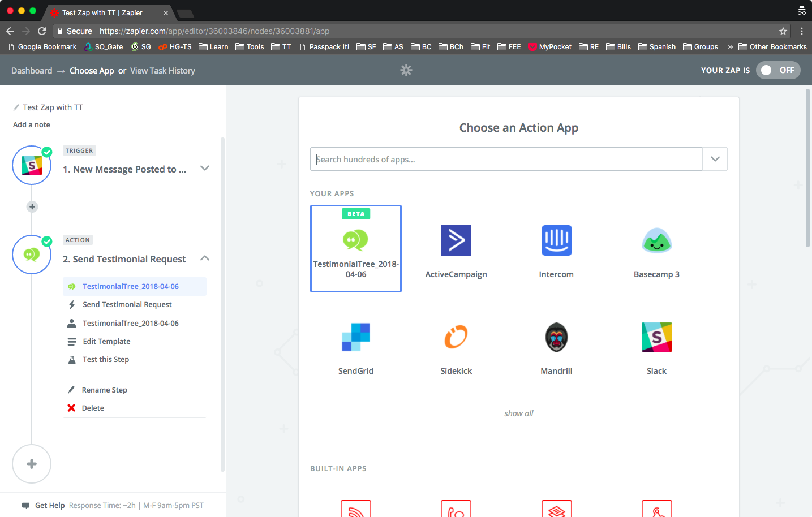Click the Rename Step option

[105, 390]
